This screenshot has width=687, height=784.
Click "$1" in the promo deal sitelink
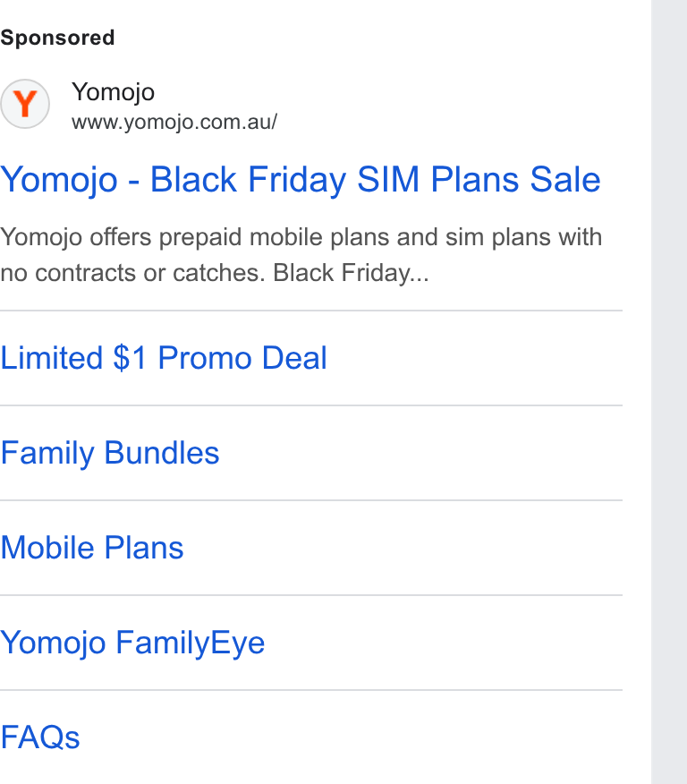coord(130,358)
